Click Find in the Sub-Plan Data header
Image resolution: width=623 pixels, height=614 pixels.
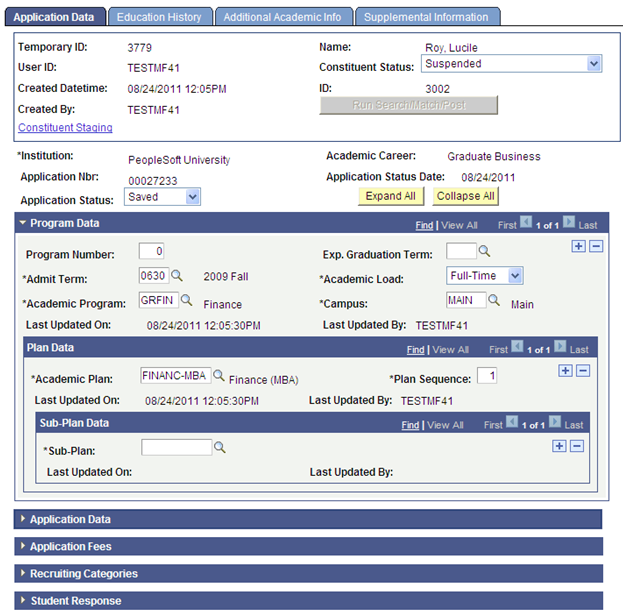(x=410, y=425)
